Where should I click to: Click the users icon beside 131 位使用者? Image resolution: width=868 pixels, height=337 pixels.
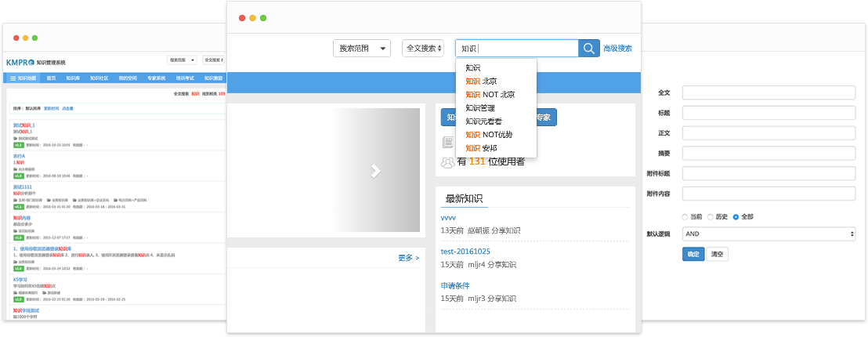(x=447, y=162)
